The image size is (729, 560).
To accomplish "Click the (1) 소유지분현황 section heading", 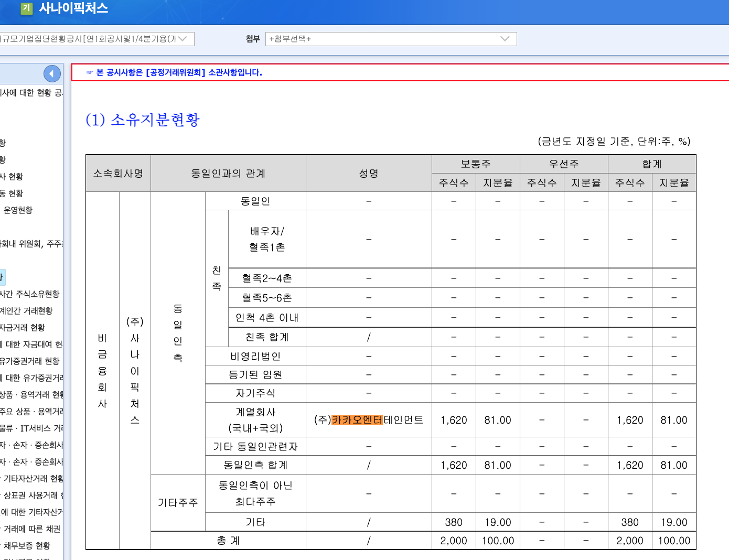I will (143, 120).
